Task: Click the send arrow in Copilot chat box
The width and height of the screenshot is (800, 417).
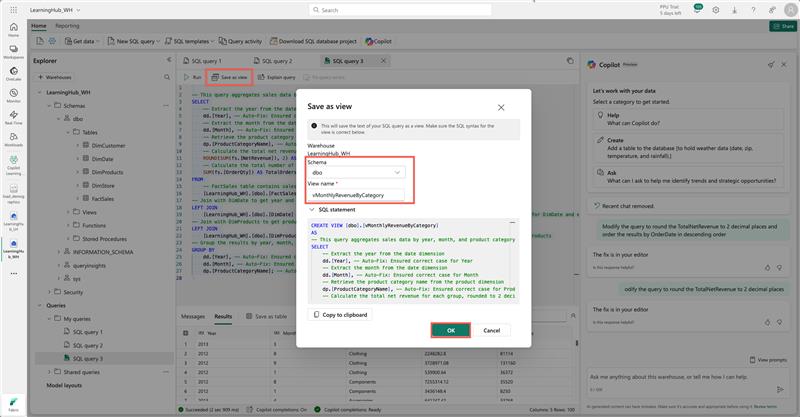Action: coord(780,389)
